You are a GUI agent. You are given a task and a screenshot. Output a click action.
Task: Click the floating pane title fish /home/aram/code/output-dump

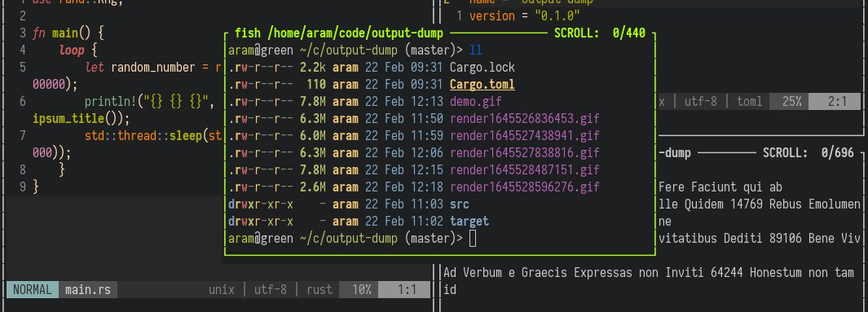click(339, 33)
